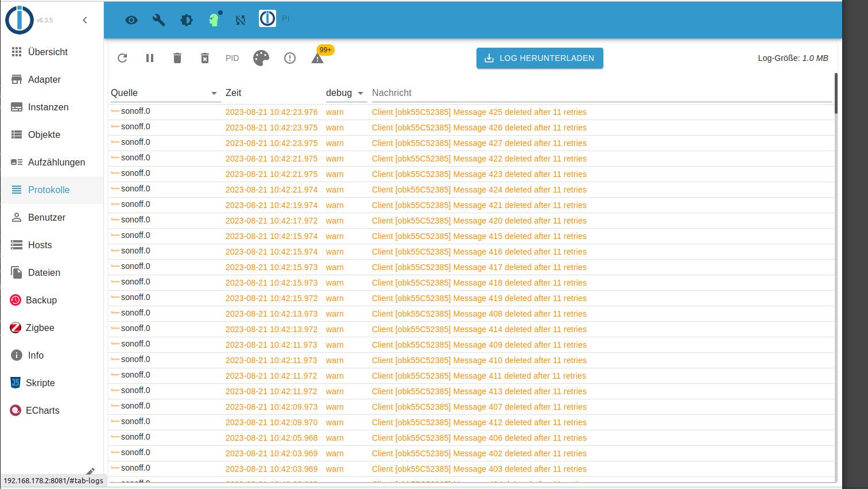Click the Zeit column header
Image resolution: width=868 pixels, height=489 pixels.
(x=233, y=93)
